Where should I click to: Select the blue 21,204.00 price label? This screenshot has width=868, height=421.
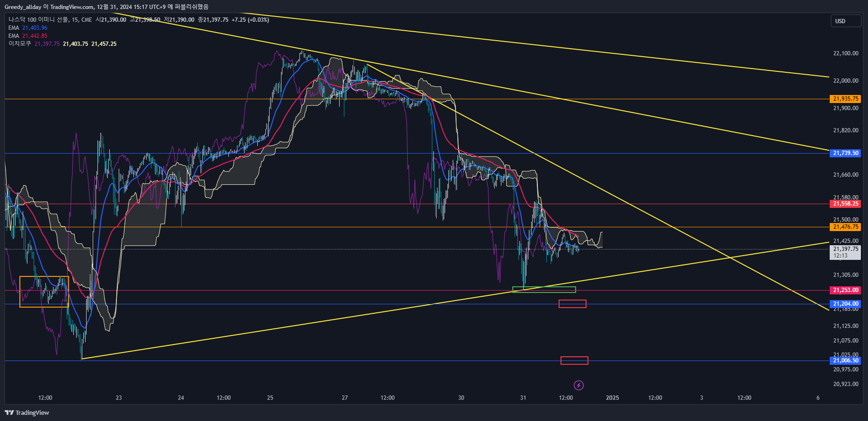(x=845, y=304)
